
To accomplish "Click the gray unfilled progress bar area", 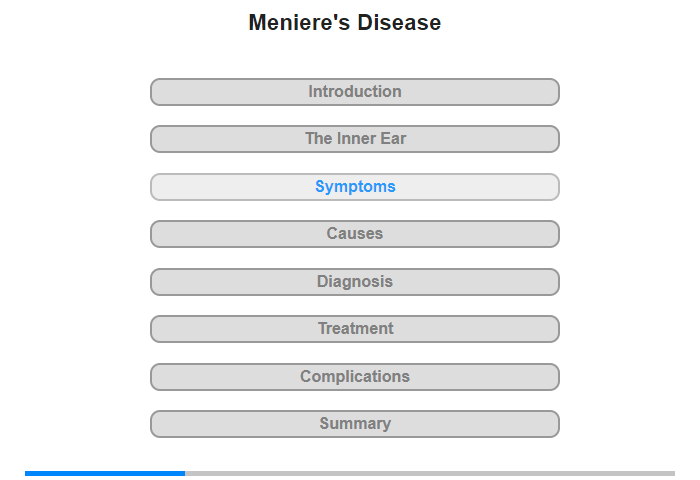I will click(x=430, y=473).
